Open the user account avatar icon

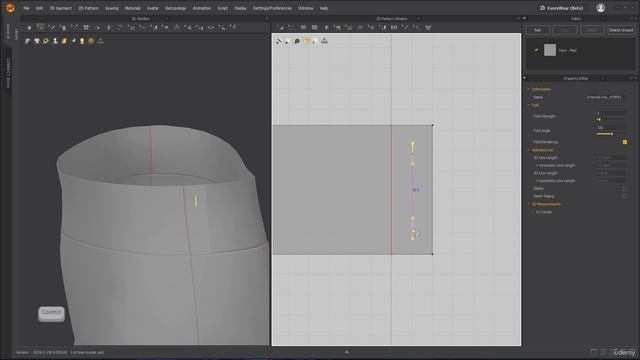pos(600,8)
